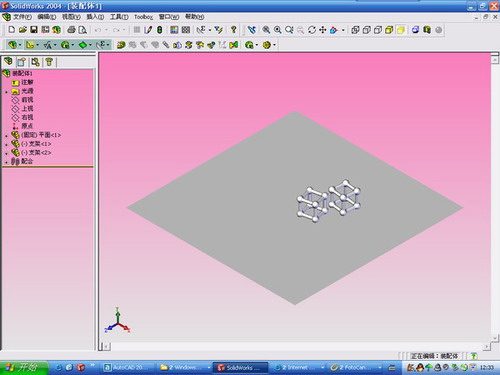Toggle Shaded display mode
The height and width of the screenshot is (375, 500).
coord(401,30)
